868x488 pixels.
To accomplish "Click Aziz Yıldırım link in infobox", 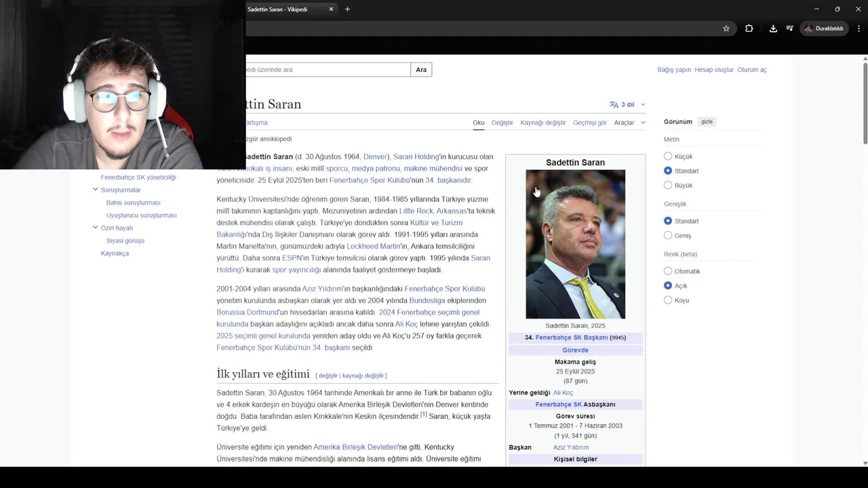I will tap(571, 447).
